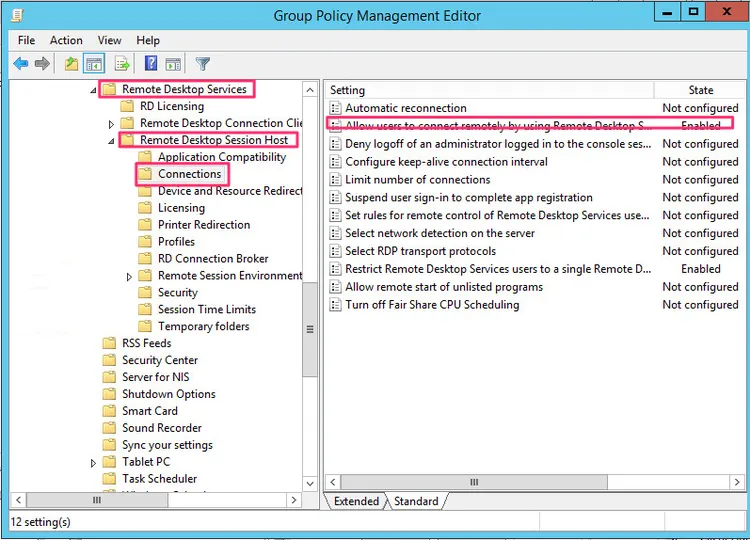Expand the Remote Session Environment node

click(130, 276)
